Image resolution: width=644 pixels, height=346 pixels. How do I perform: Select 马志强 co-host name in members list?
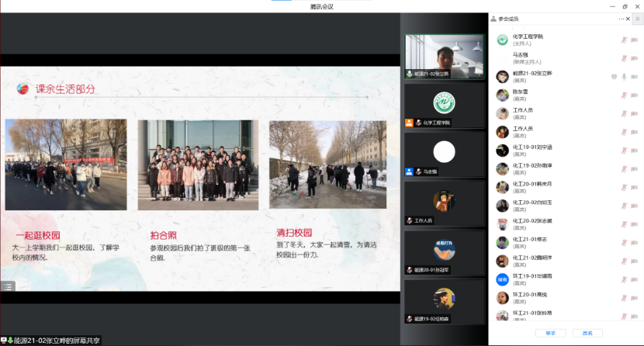point(521,55)
